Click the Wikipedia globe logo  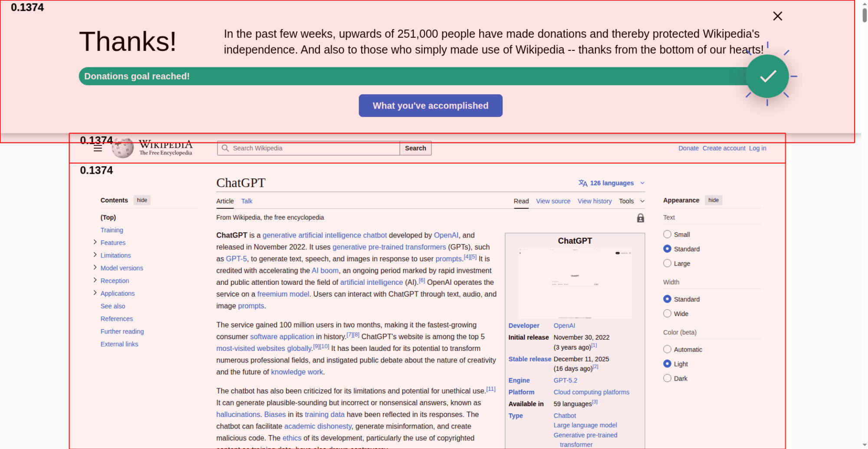(x=123, y=148)
